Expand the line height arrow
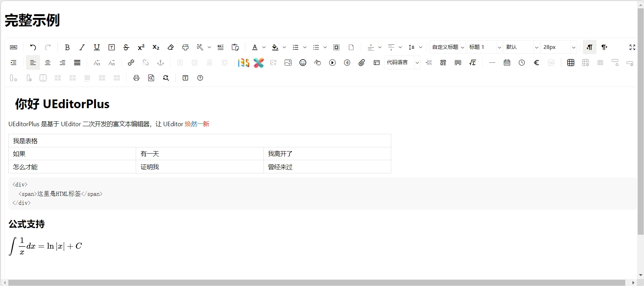 421,47
